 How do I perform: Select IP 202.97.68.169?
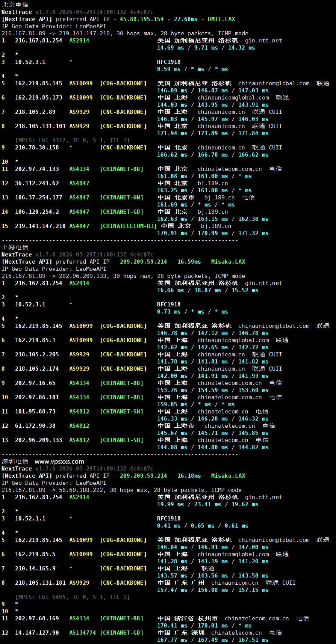[x=37, y=618]
